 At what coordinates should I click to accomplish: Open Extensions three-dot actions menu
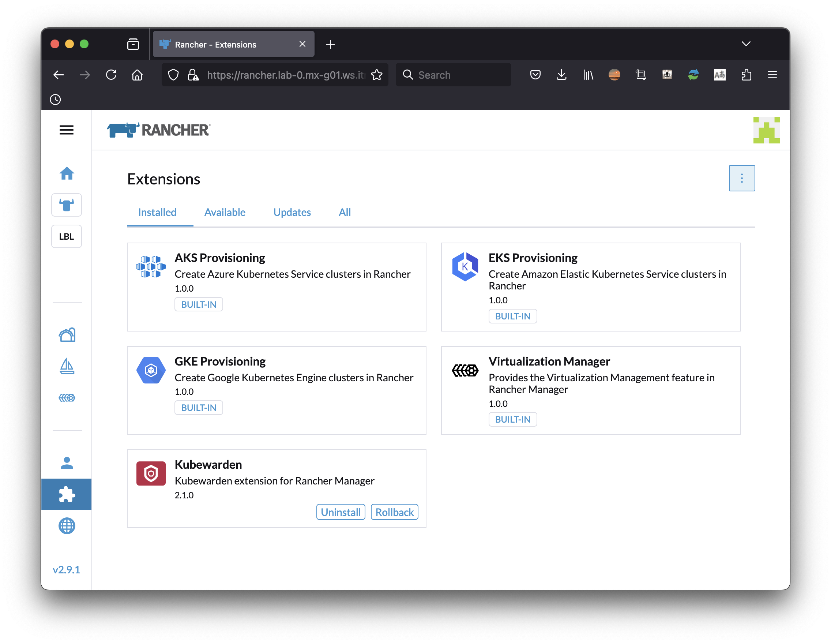(742, 178)
